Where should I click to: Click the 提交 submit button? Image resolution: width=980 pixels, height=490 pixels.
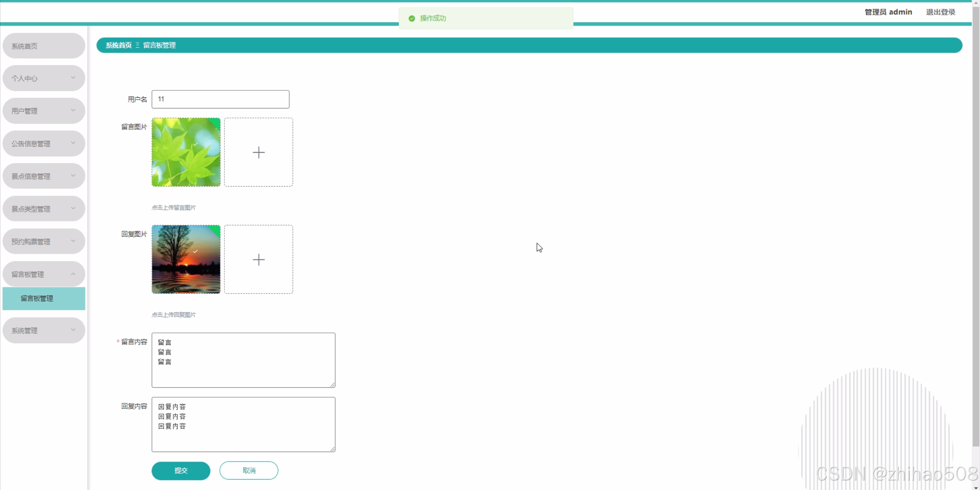coord(181,470)
